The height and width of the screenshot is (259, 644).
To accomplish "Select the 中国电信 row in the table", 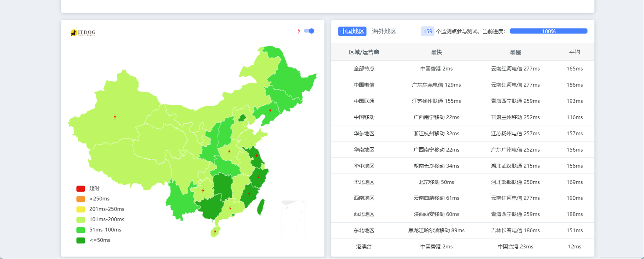I will click(x=364, y=85).
